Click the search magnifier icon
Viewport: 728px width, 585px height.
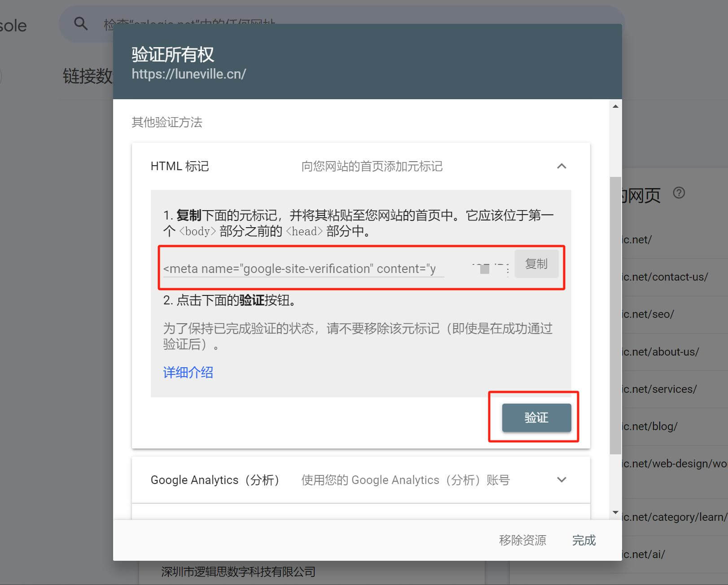[81, 23]
